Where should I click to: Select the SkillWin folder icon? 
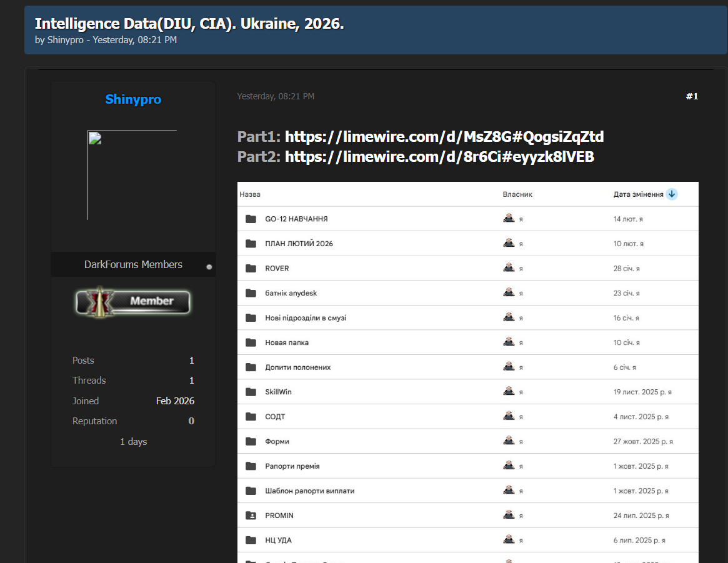pos(251,392)
